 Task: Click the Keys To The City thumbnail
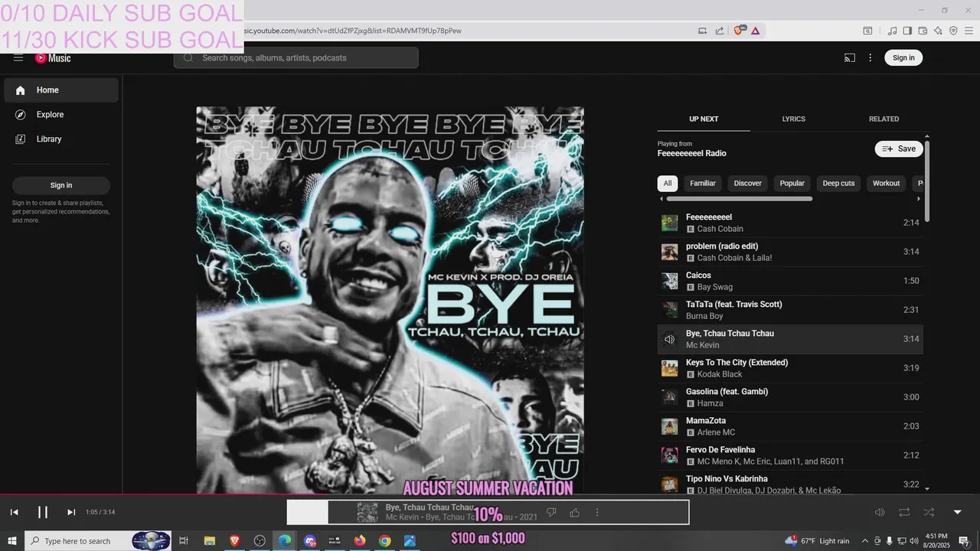pos(670,368)
